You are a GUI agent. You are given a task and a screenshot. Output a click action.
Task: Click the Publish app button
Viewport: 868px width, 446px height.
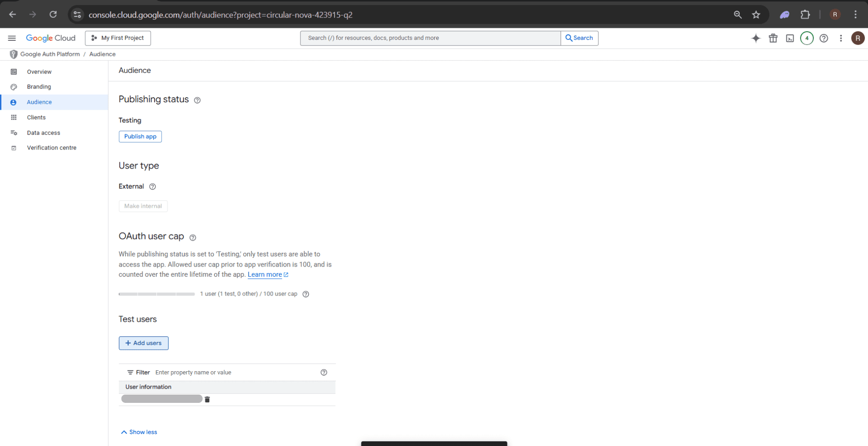[140, 136]
